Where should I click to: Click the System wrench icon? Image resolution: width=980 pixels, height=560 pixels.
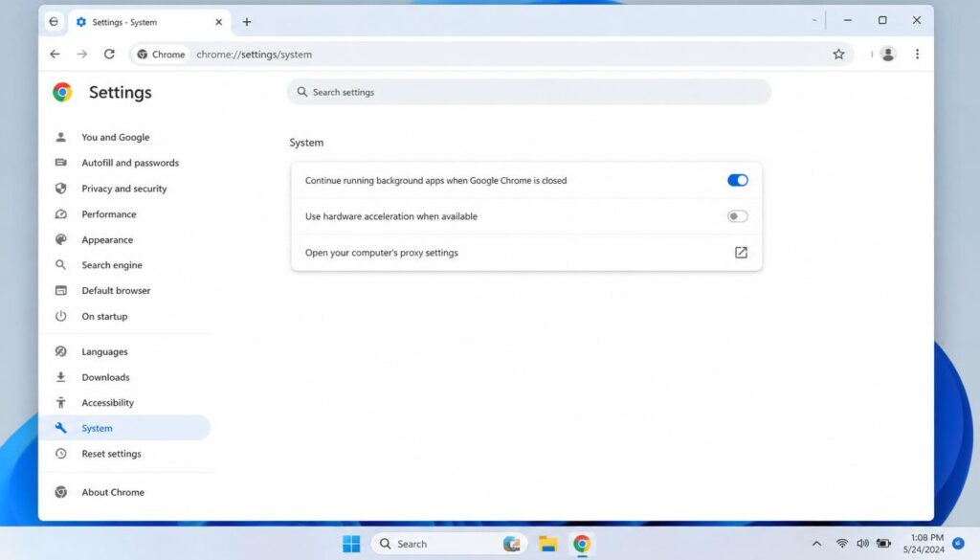pos(60,428)
